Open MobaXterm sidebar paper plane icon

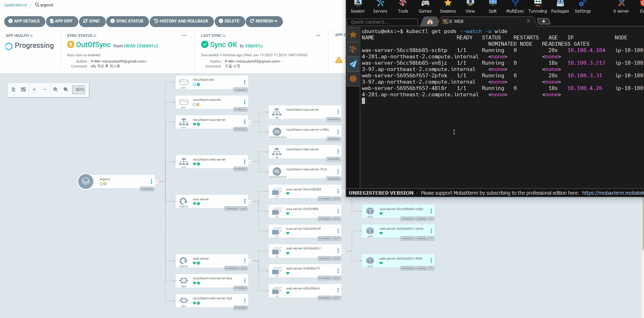coord(353,64)
